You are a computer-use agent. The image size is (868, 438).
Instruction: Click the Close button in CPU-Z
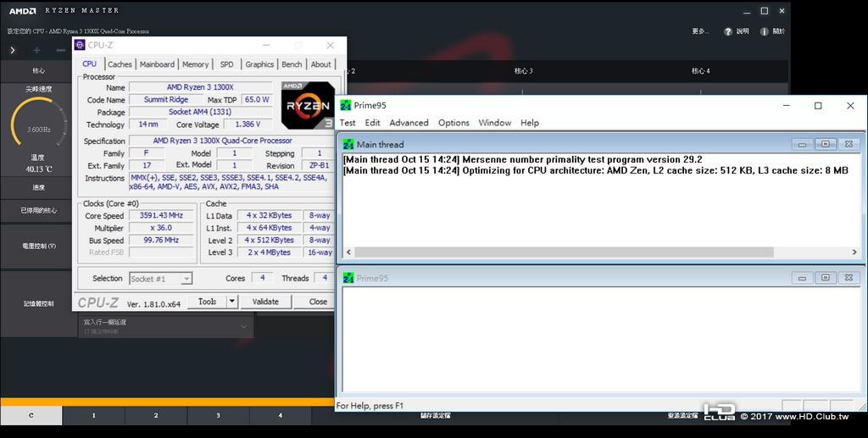pyautogui.click(x=317, y=302)
